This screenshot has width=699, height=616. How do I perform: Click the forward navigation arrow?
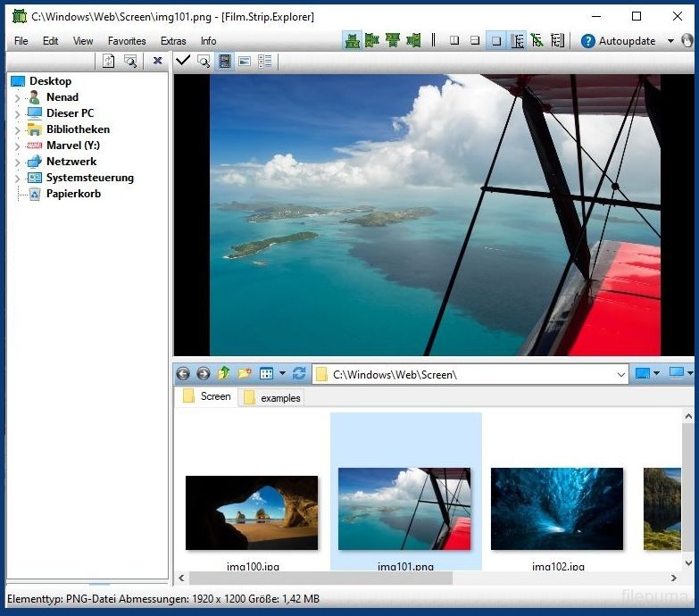pos(204,373)
